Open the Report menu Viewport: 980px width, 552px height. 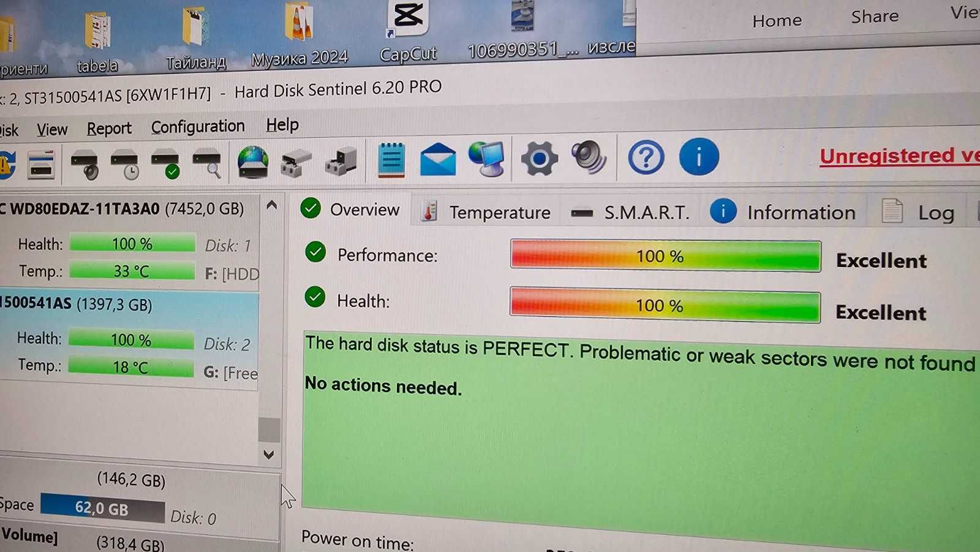(x=109, y=129)
